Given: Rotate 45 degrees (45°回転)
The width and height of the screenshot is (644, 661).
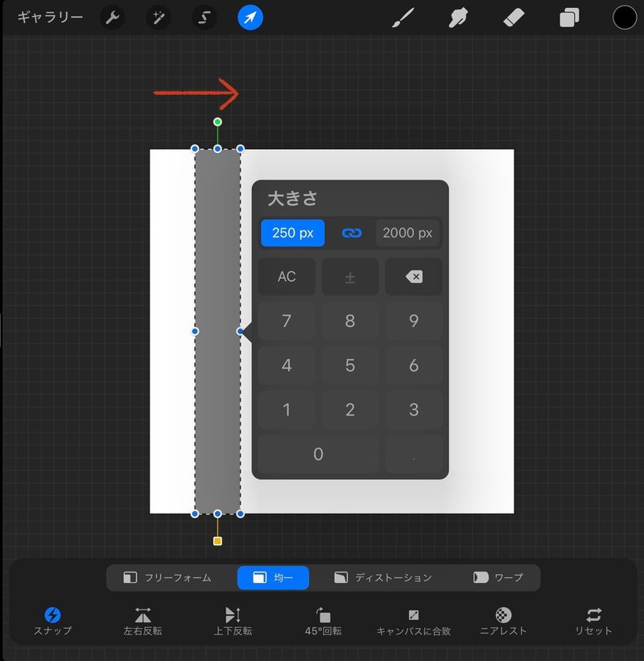Looking at the screenshot, I should point(324,622).
